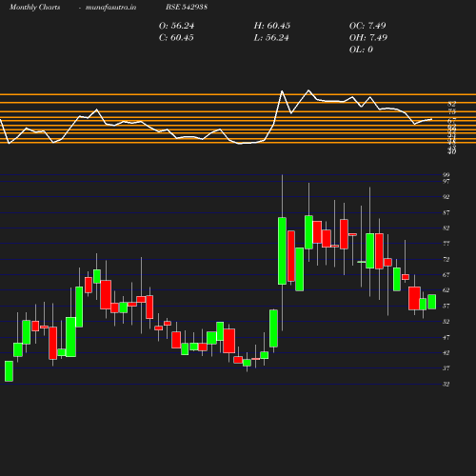Click the 62 price axis label

446,290
